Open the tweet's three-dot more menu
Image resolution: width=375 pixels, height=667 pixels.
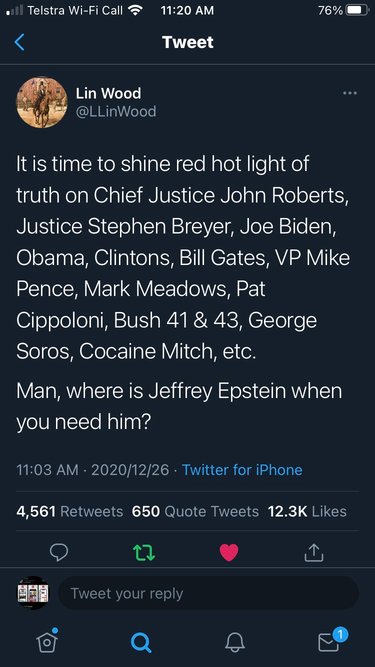(x=349, y=93)
